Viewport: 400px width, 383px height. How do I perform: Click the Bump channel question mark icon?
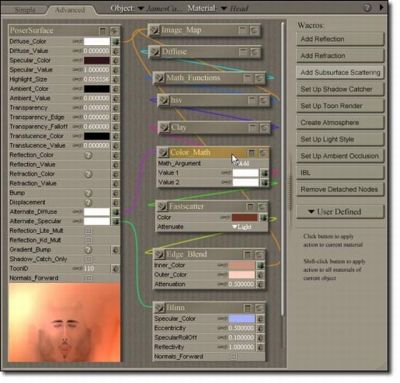coord(88,193)
